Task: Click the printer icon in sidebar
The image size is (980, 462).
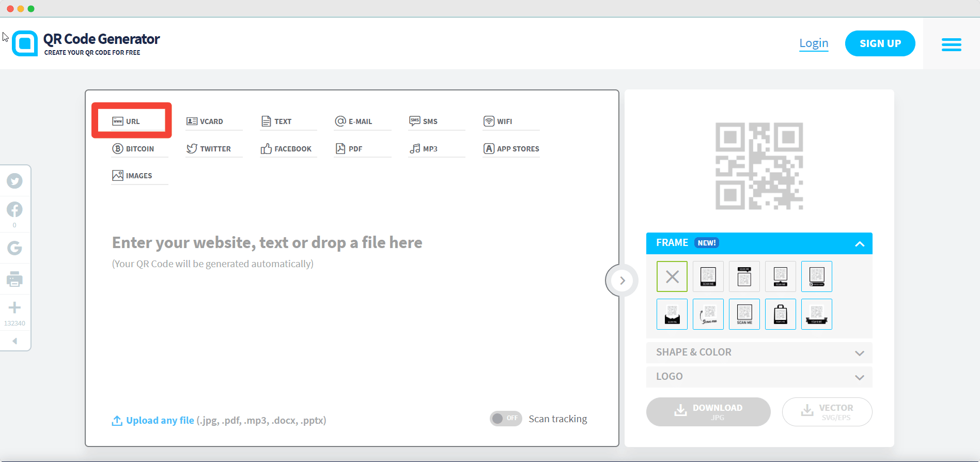Action: point(14,279)
